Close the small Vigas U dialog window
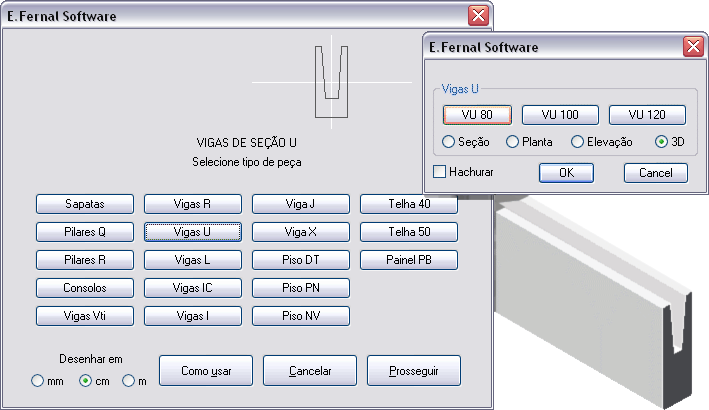Screen dimensions: 709x410 (x=692, y=46)
